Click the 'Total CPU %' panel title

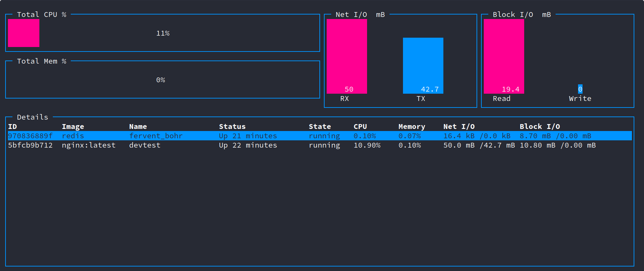pos(41,15)
